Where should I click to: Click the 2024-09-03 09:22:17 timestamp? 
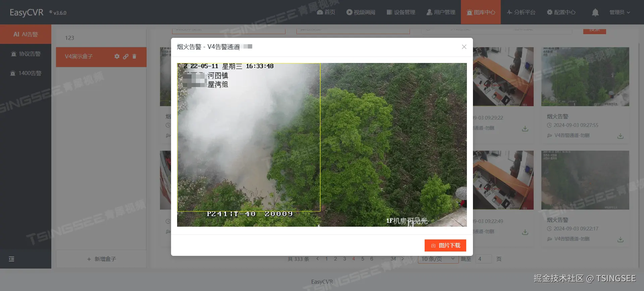(x=576, y=229)
